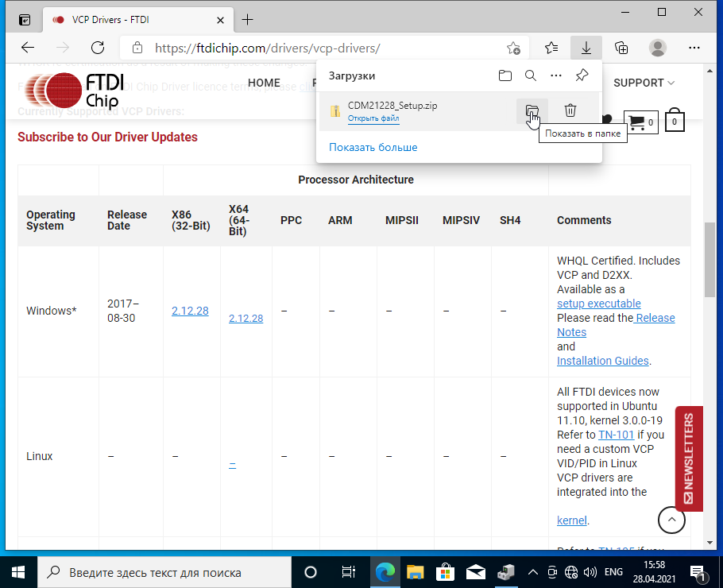Click scrollbar down arrow
723x588 pixels.
[709, 543]
